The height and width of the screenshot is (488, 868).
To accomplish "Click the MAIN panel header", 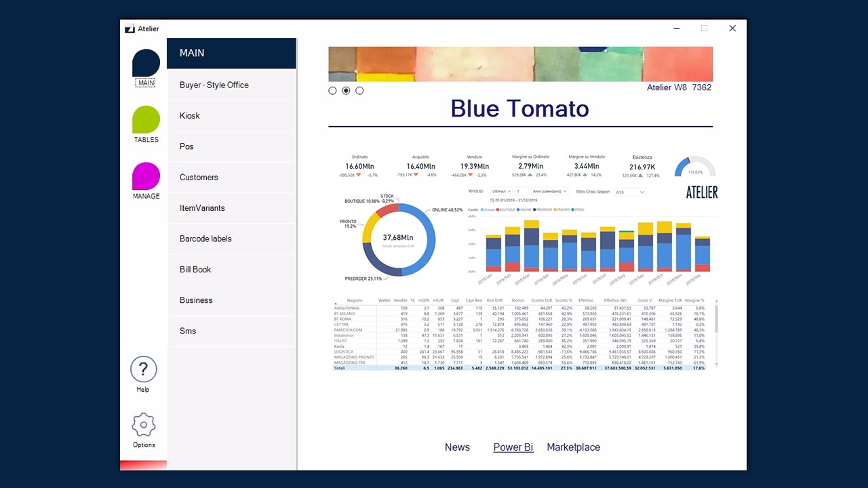I will (x=231, y=53).
